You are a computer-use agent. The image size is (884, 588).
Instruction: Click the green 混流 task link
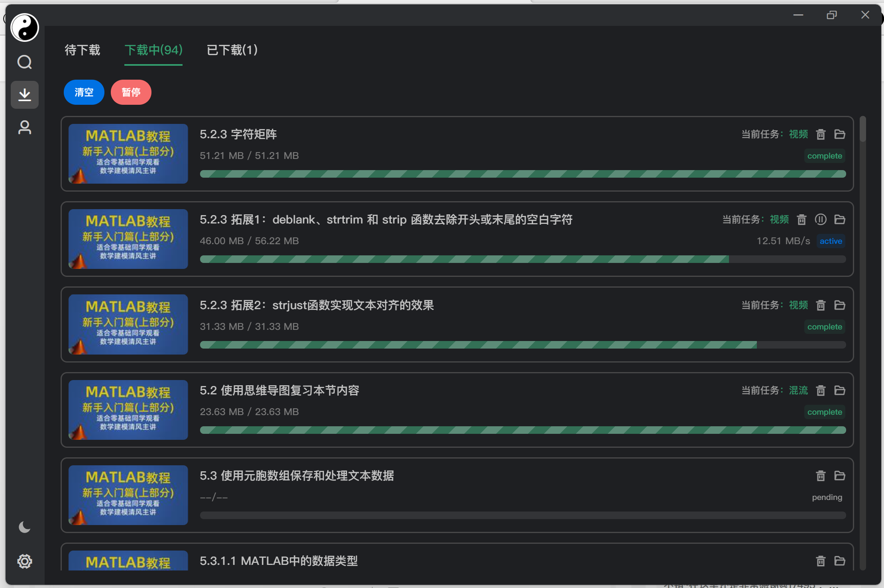[798, 390]
